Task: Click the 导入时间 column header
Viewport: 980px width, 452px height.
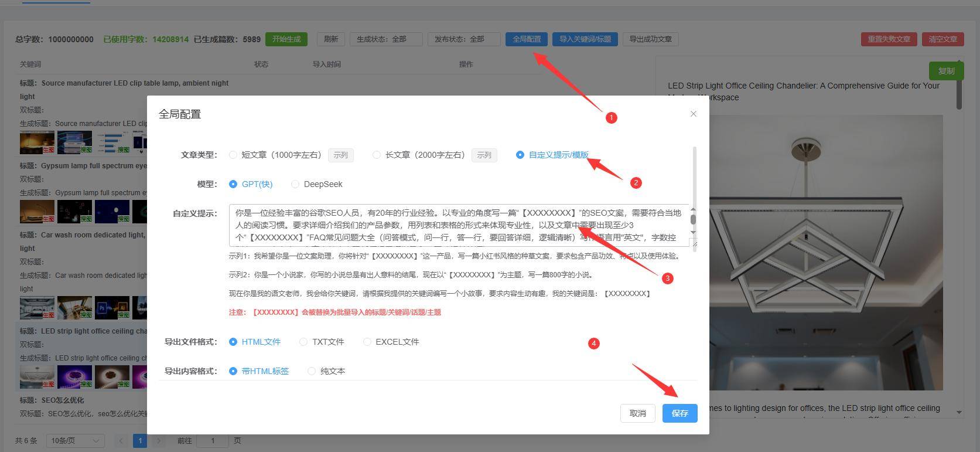Action: click(x=326, y=64)
